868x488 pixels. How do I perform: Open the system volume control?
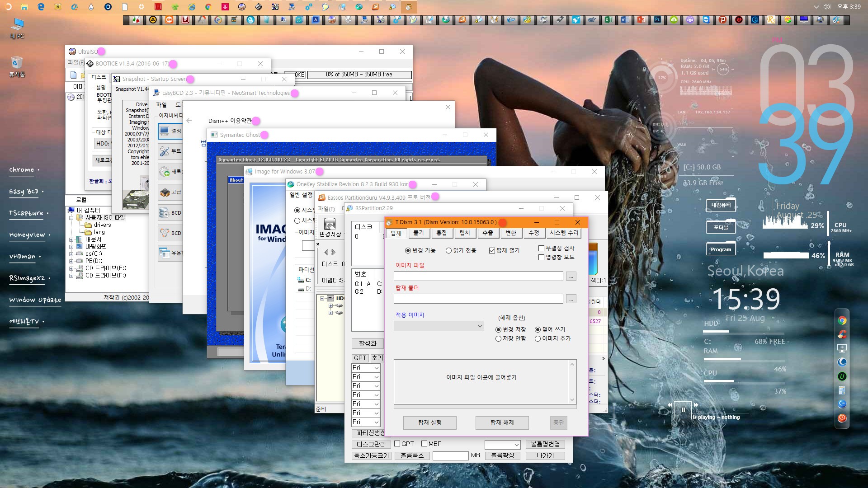[827, 7]
